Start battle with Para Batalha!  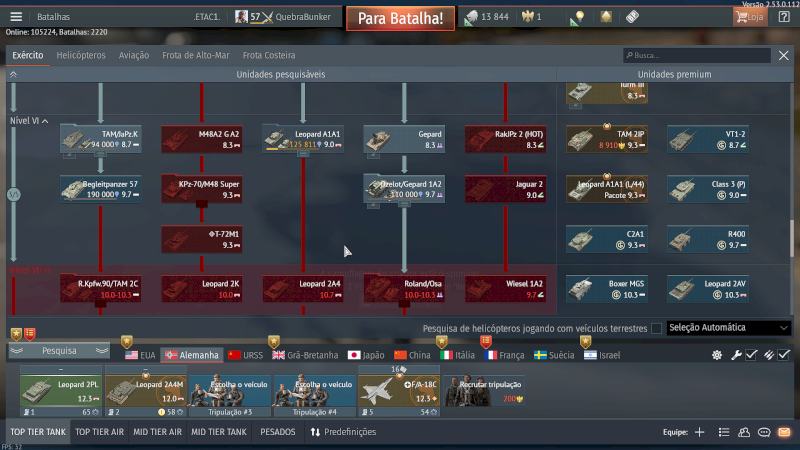pos(400,18)
